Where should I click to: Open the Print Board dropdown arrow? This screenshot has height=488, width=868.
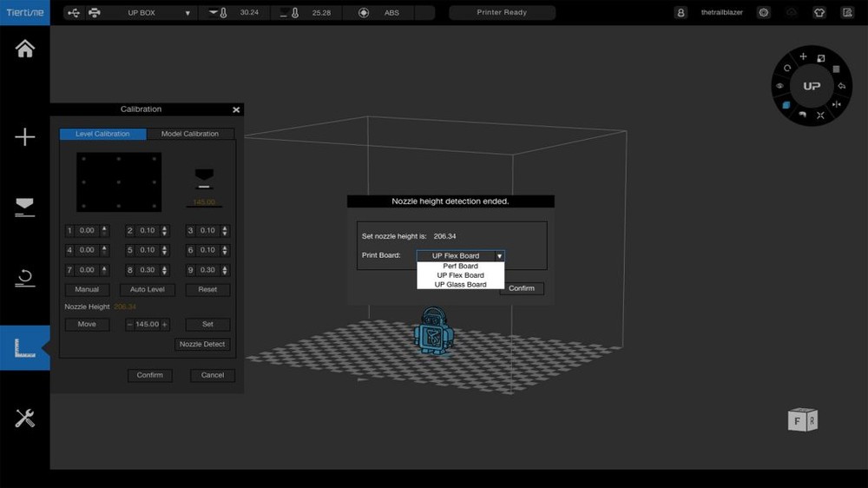(499, 256)
